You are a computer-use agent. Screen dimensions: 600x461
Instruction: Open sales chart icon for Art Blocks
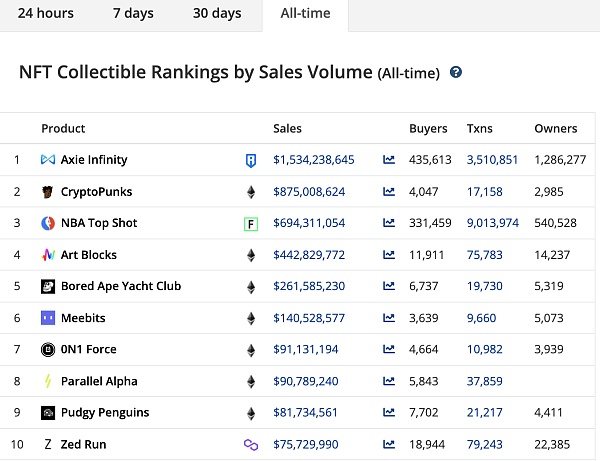coord(388,255)
